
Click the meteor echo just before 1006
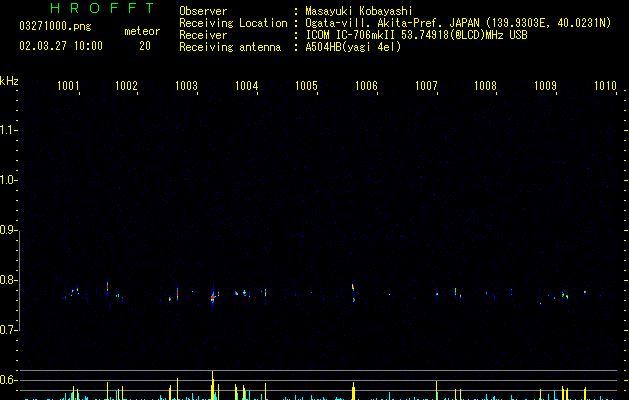[353, 293]
